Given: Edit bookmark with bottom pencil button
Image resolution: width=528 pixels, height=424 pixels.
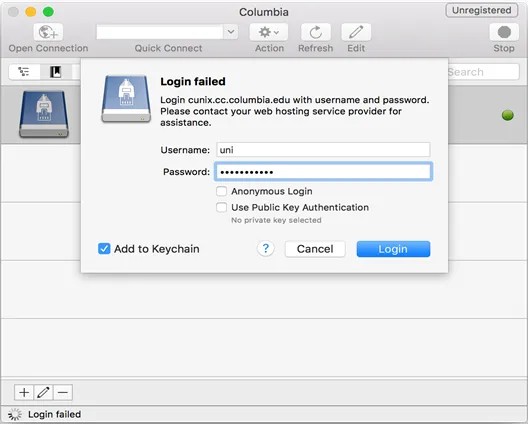Looking at the screenshot, I should coord(43,393).
